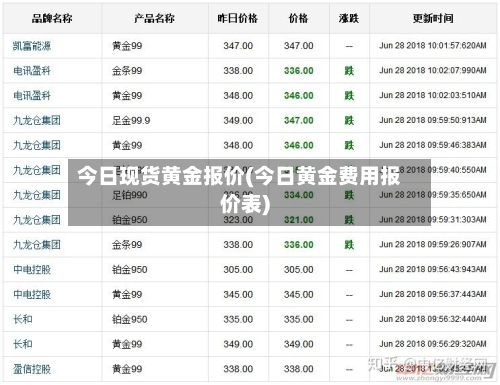Open 长和 link in the 铂金950 row
This screenshot has width=500, height=385.
23,319
